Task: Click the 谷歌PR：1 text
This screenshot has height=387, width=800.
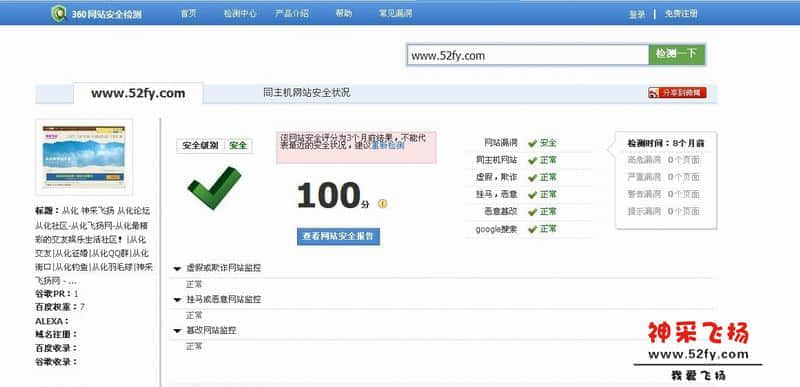Action: pyautogui.click(x=57, y=294)
